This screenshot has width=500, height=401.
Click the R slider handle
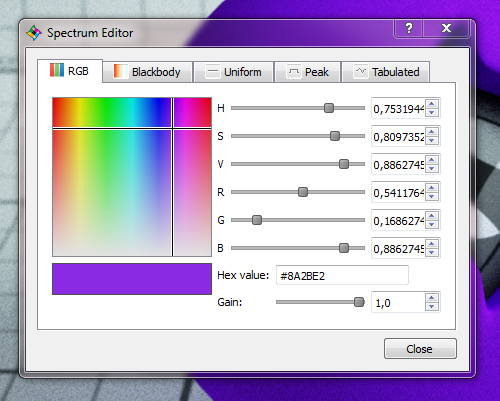pyautogui.click(x=303, y=192)
